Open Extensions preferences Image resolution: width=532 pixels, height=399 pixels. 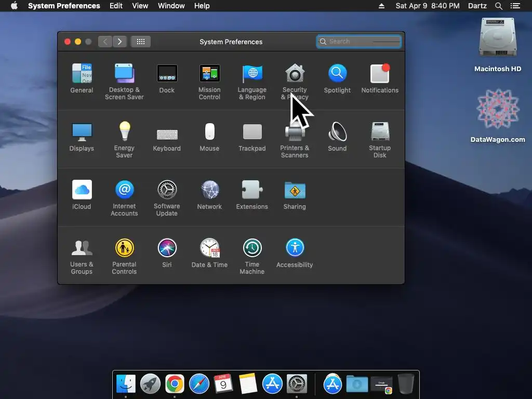[x=252, y=195]
